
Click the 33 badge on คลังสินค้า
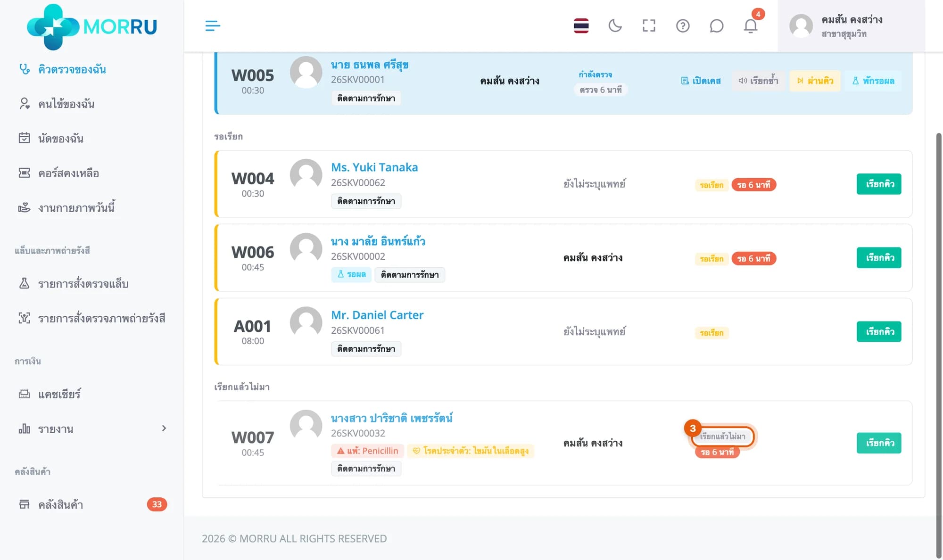click(x=157, y=504)
